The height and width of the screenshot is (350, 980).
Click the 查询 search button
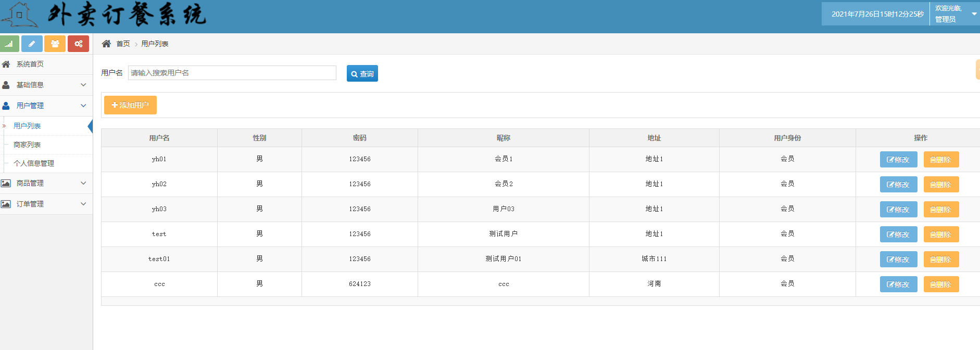pyautogui.click(x=362, y=74)
